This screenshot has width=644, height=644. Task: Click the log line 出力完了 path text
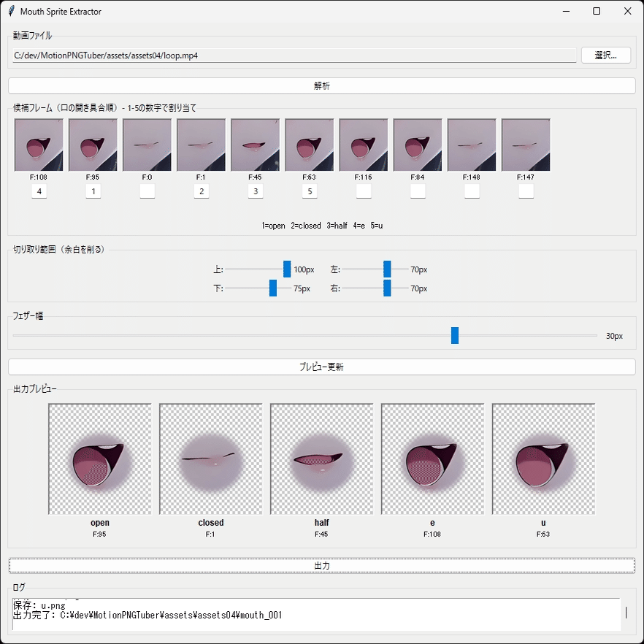tap(147, 616)
